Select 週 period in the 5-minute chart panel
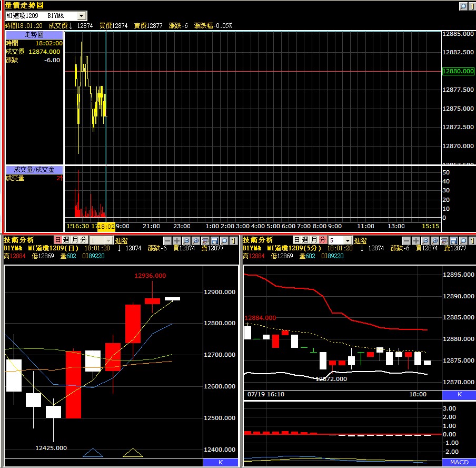The height and width of the screenshot is (468, 476). 305,240
